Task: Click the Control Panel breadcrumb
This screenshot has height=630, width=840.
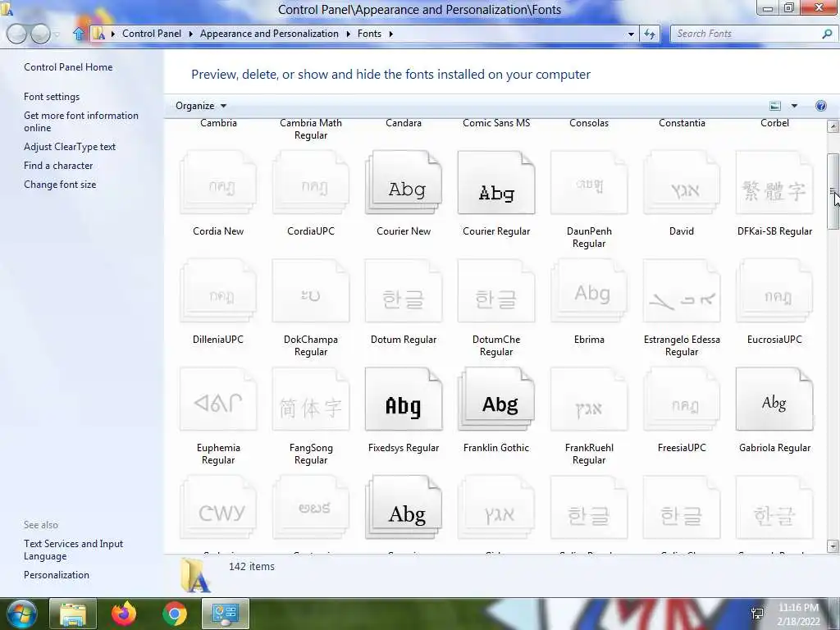Action: click(x=152, y=33)
